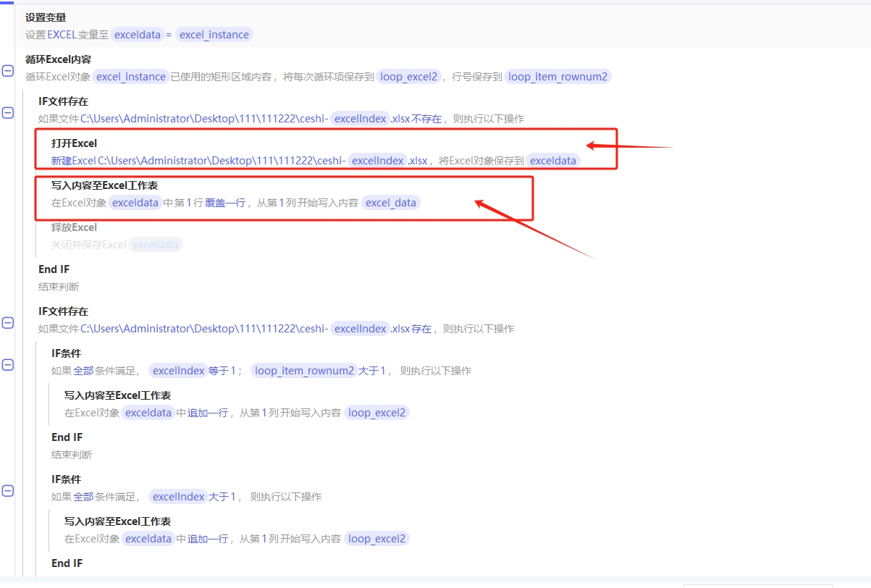Collapse the IF文件存在 block checking xlsx存在
The image size is (871, 588).
[x=7, y=323]
